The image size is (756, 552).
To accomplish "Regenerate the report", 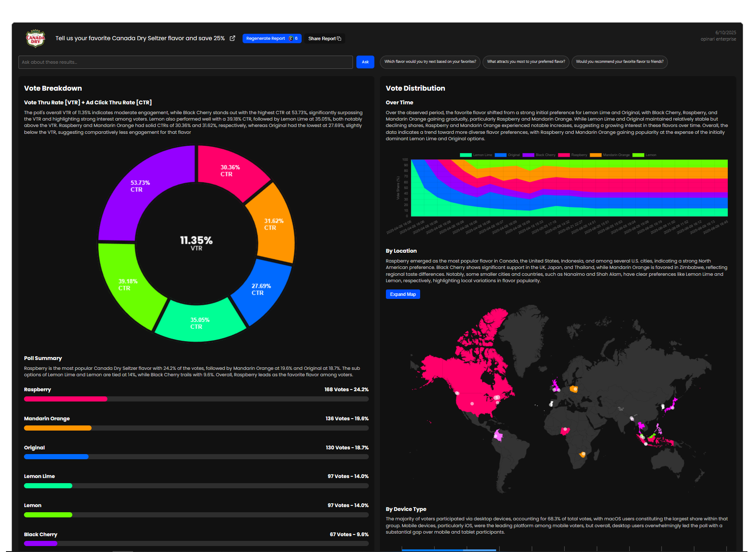I will click(272, 38).
